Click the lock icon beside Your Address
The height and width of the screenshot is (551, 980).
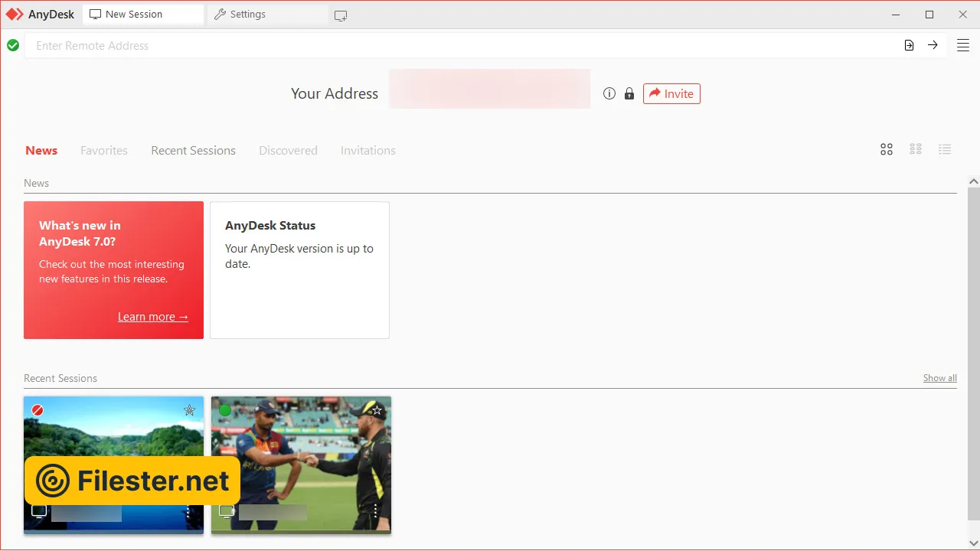click(x=629, y=93)
